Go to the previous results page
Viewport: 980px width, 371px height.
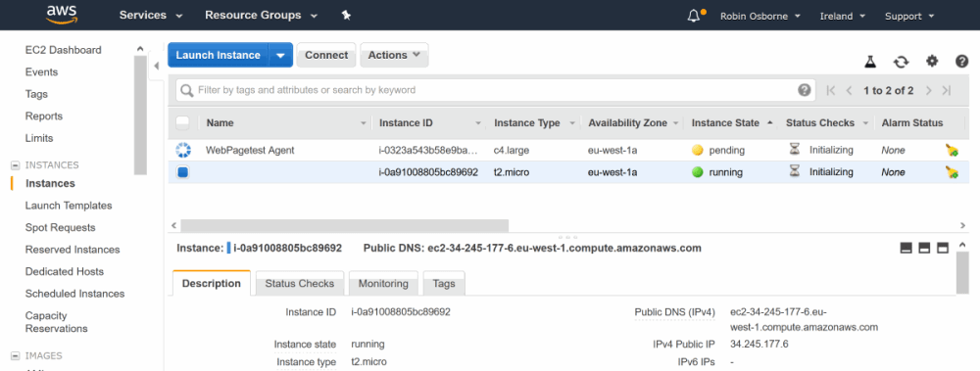click(x=849, y=91)
